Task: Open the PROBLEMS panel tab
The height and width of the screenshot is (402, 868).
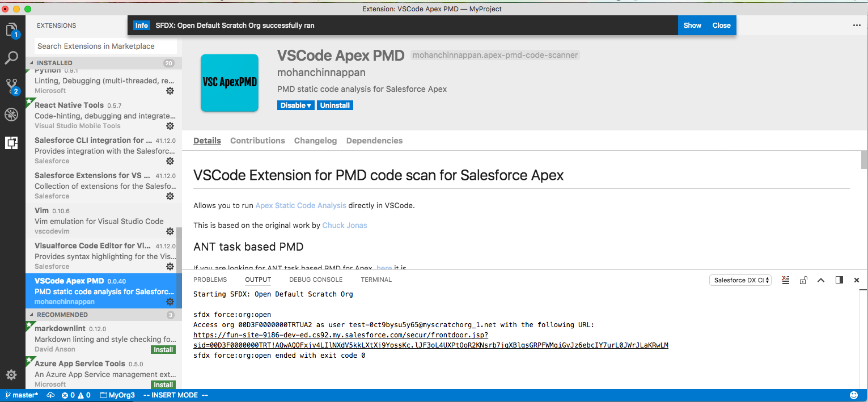Action: pos(210,280)
